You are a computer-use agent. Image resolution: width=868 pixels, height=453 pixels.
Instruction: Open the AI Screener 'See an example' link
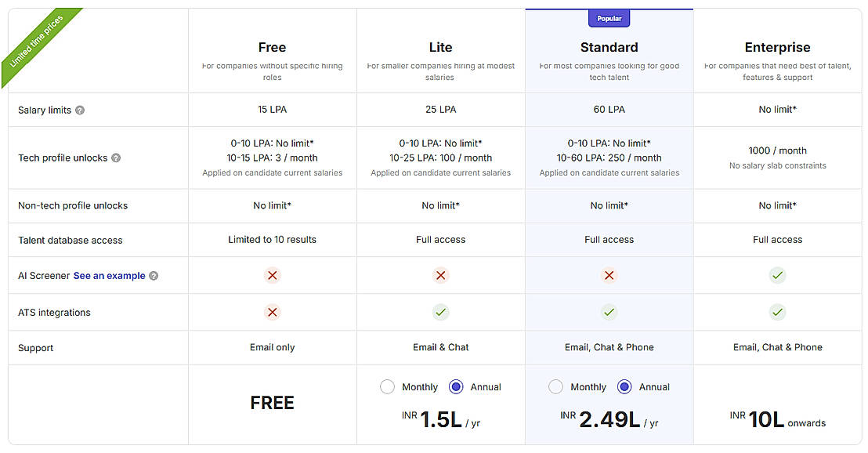click(109, 276)
